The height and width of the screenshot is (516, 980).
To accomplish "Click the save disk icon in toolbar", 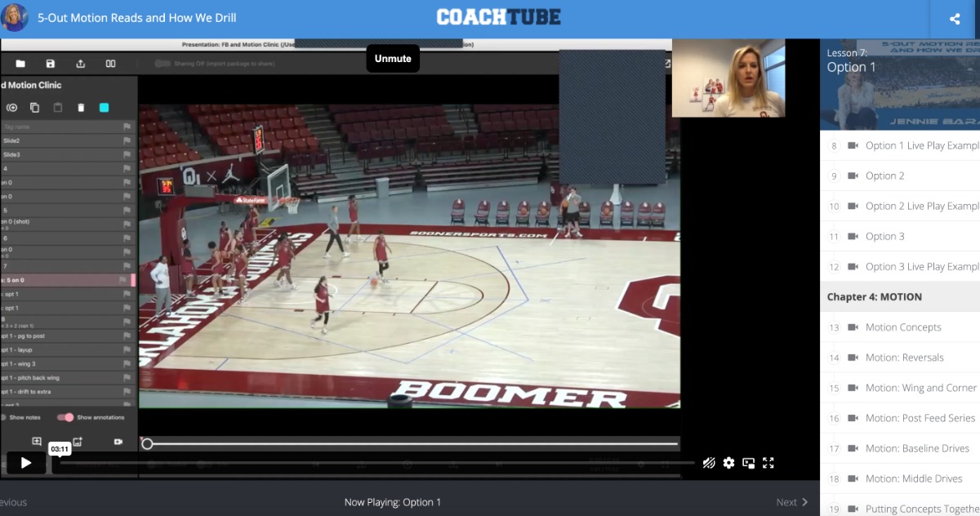I will pos(51,64).
